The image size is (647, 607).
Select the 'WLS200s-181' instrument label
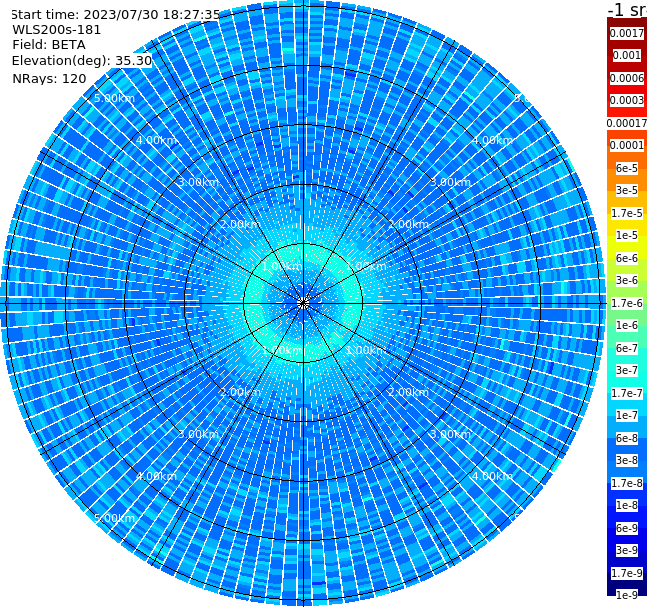[57, 30]
